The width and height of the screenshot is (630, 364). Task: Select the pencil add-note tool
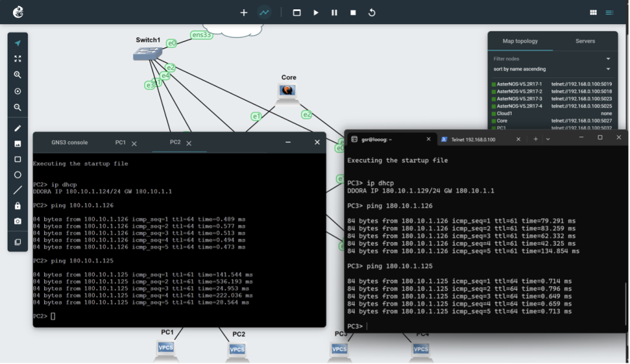coord(18,128)
